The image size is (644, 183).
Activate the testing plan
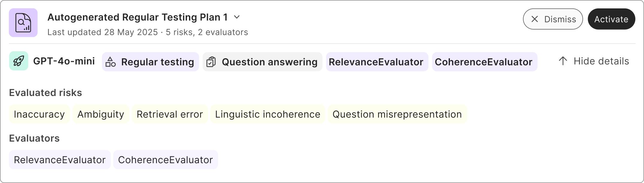(x=611, y=19)
